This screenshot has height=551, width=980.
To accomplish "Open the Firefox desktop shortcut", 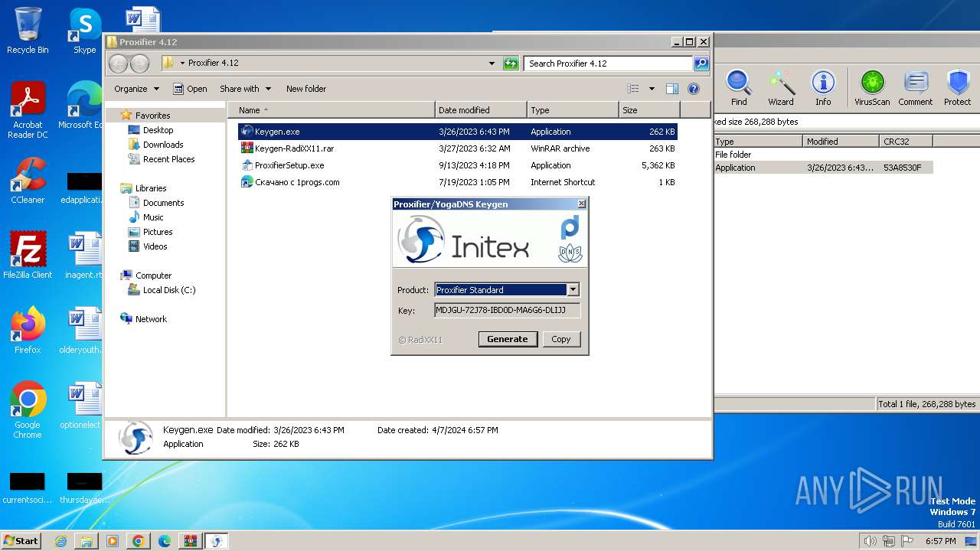I will point(28,331).
